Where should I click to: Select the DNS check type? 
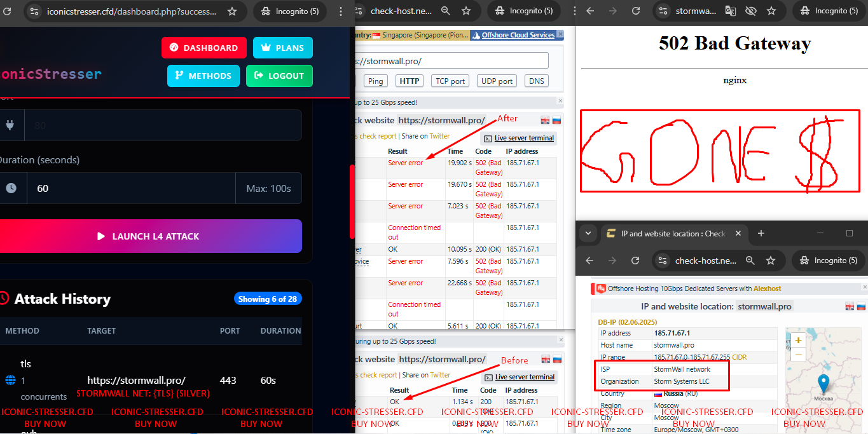(537, 81)
